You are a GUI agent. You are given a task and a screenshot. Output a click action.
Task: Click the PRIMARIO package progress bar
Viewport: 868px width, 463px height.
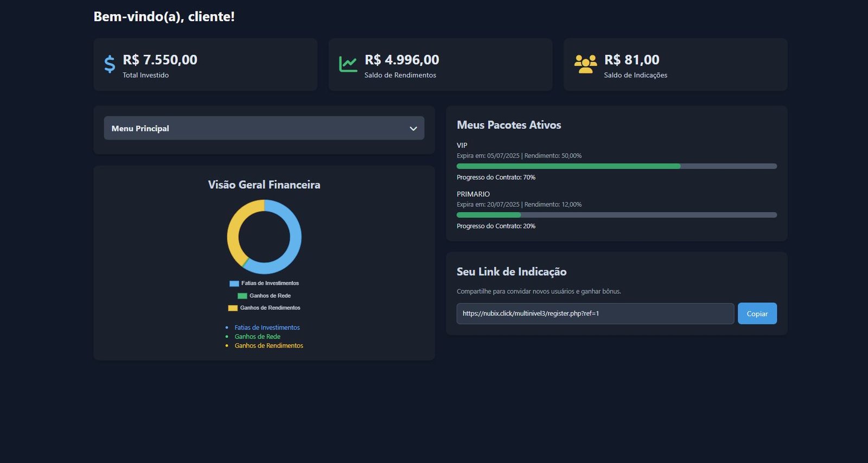coord(616,215)
